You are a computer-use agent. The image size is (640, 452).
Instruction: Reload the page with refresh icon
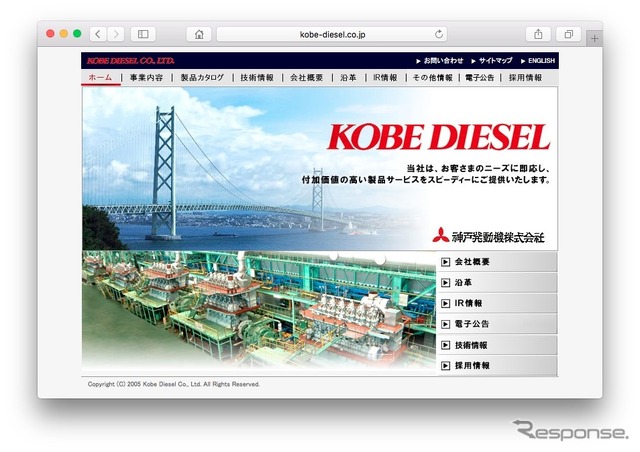(439, 34)
